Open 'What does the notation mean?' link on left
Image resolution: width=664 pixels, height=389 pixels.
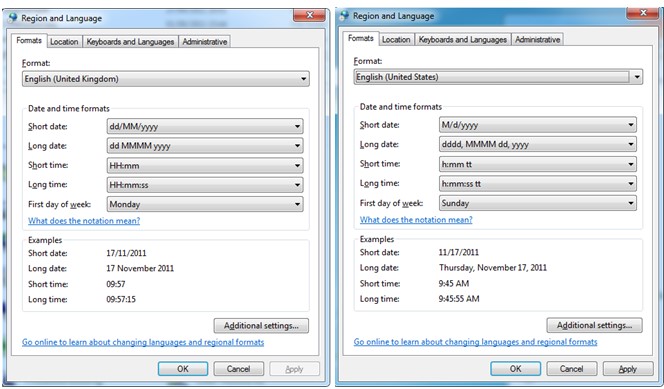coord(84,221)
